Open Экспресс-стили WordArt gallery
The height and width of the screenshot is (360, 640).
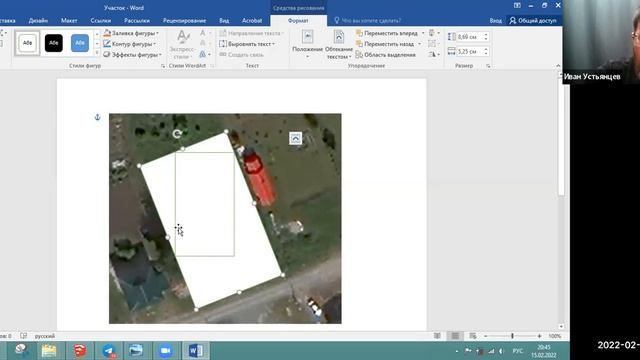point(182,45)
